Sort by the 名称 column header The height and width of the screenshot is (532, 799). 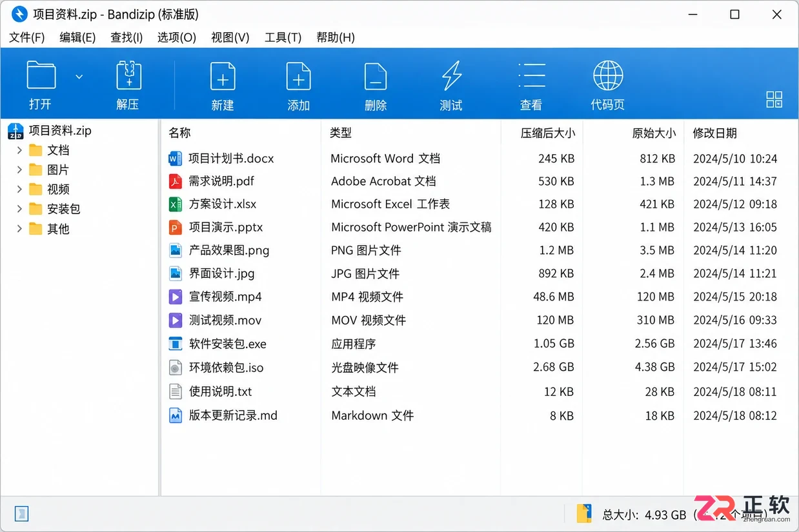click(x=179, y=133)
